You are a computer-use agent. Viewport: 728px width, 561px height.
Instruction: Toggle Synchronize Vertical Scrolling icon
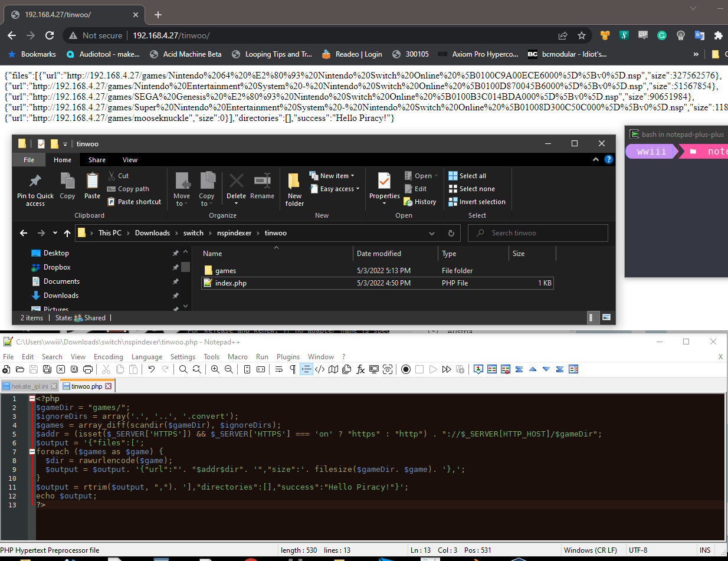[x=247, y=369]
